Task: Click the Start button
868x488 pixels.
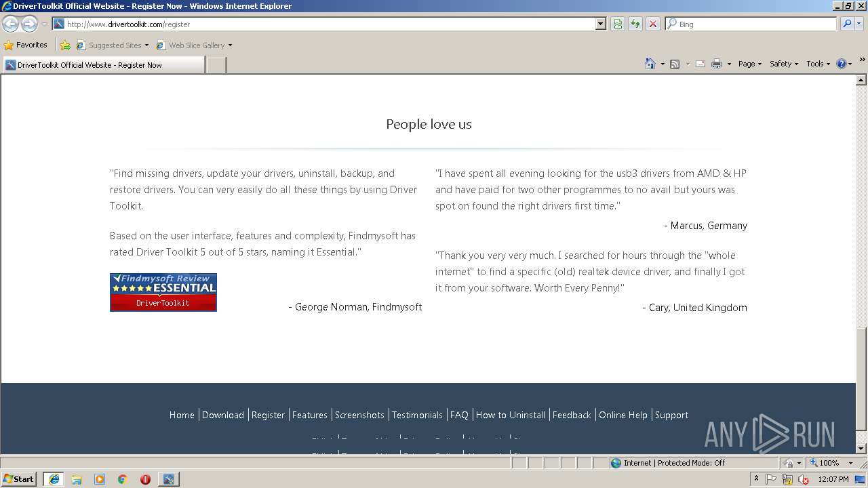Action: (x=19, y=479)
